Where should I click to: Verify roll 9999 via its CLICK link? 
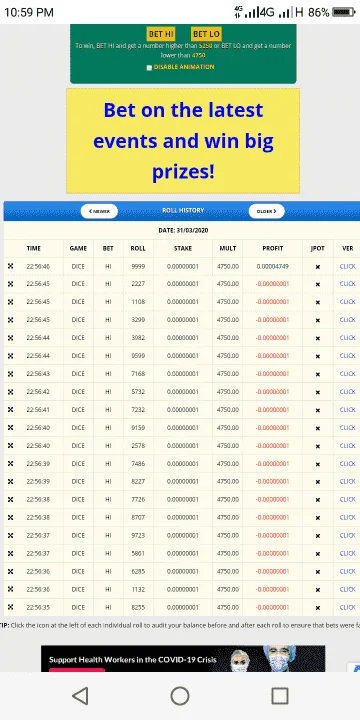point(348,266)
